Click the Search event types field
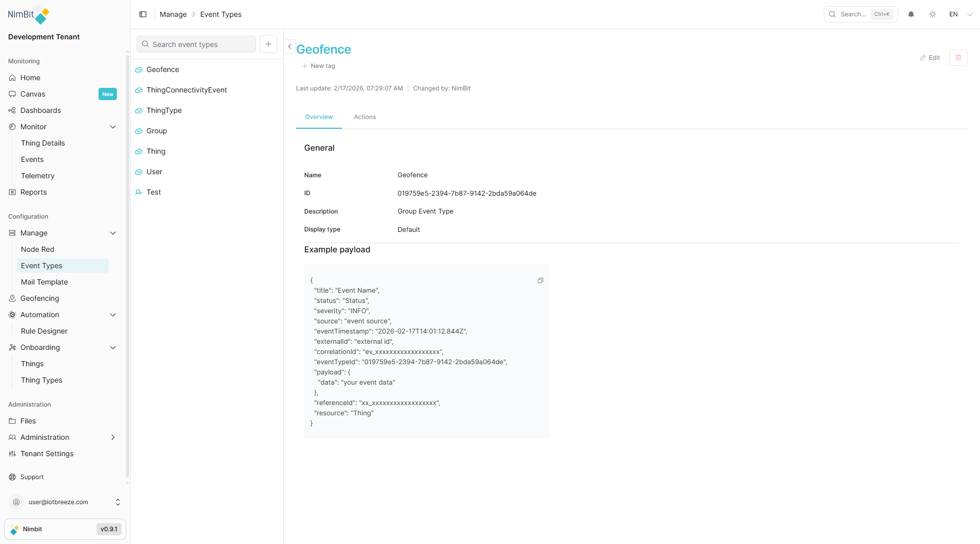Screen dimensions: 980x544 (x=197, y=44)
